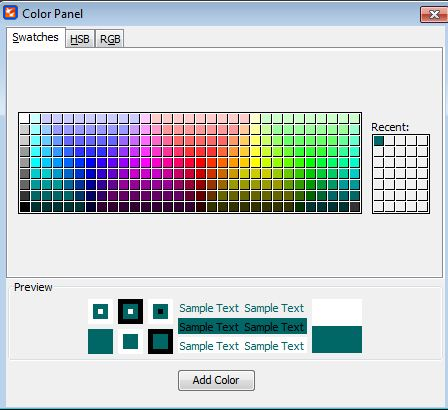Pick the white swatch at palette's top-left corner

(x=24, y=118)
